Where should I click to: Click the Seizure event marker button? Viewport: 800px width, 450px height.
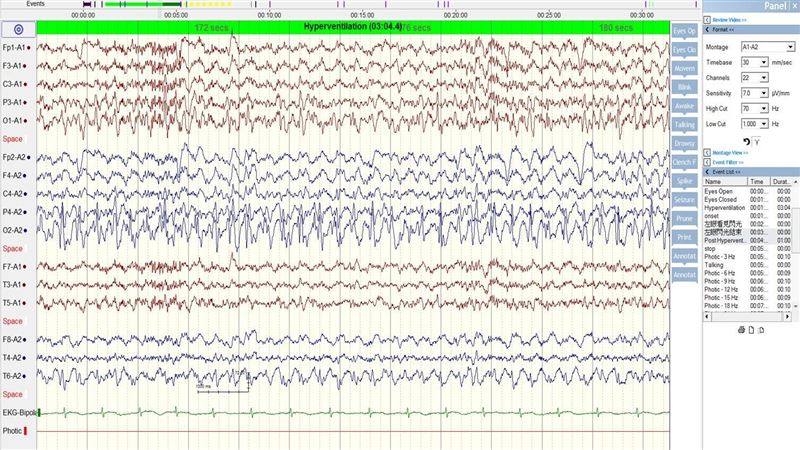[x=684, y=200]
